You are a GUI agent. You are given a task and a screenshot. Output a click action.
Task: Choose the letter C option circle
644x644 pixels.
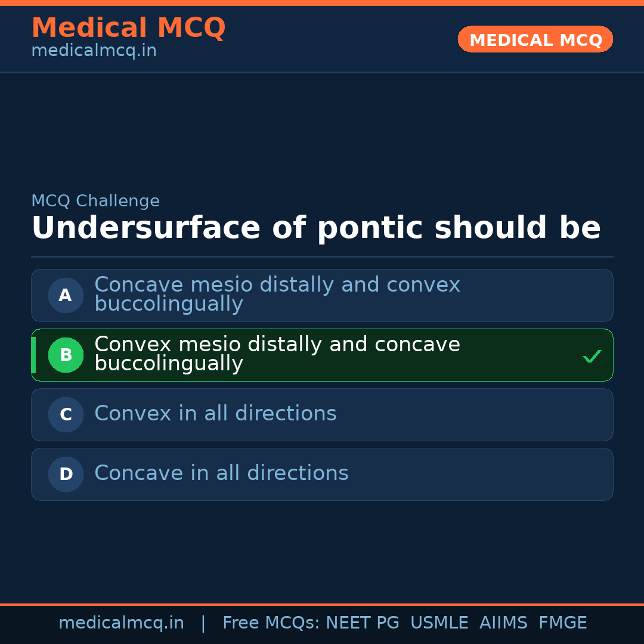(66, 414)
